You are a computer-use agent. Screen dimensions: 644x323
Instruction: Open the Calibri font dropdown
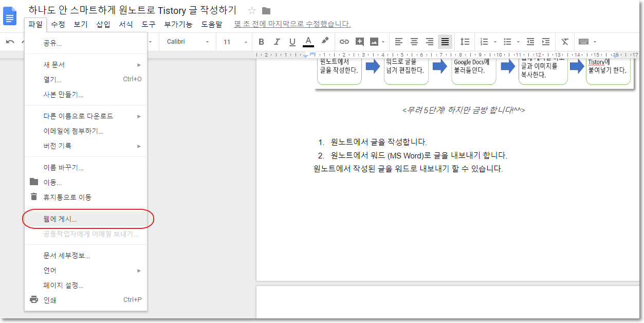[x=188, y=42]
